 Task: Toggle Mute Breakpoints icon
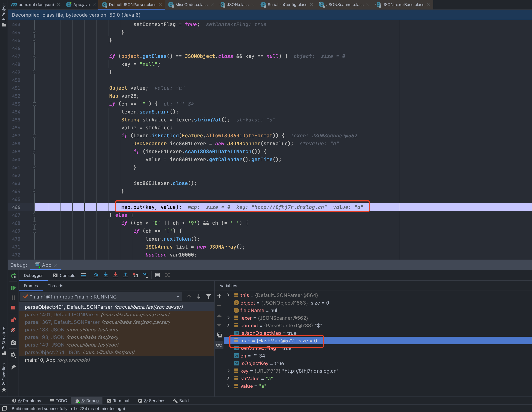13,330
